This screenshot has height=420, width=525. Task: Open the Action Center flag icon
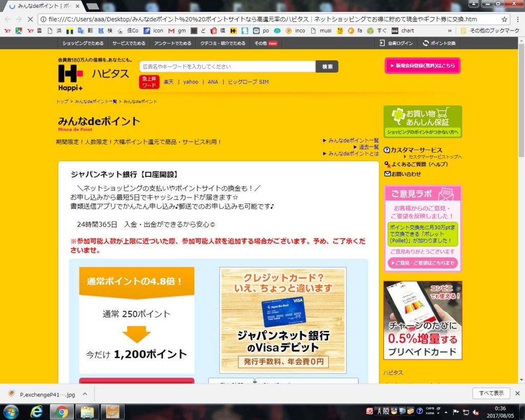click(x=456, y=412)
